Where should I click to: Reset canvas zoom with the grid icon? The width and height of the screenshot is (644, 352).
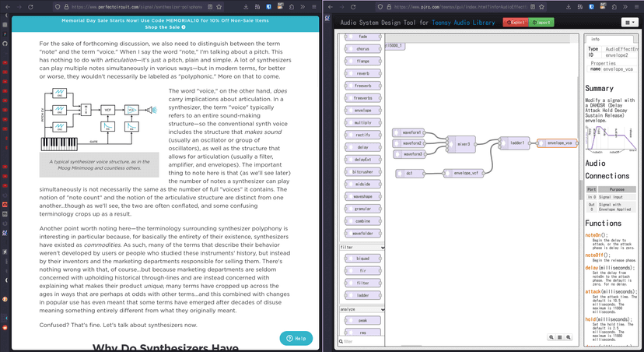tap(561, 337)
